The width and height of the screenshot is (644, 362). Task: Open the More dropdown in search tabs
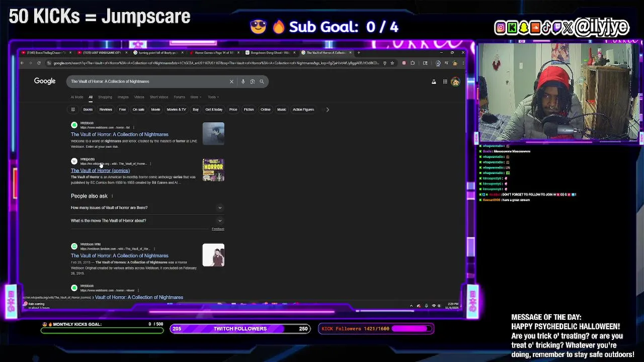coord(195,97)
